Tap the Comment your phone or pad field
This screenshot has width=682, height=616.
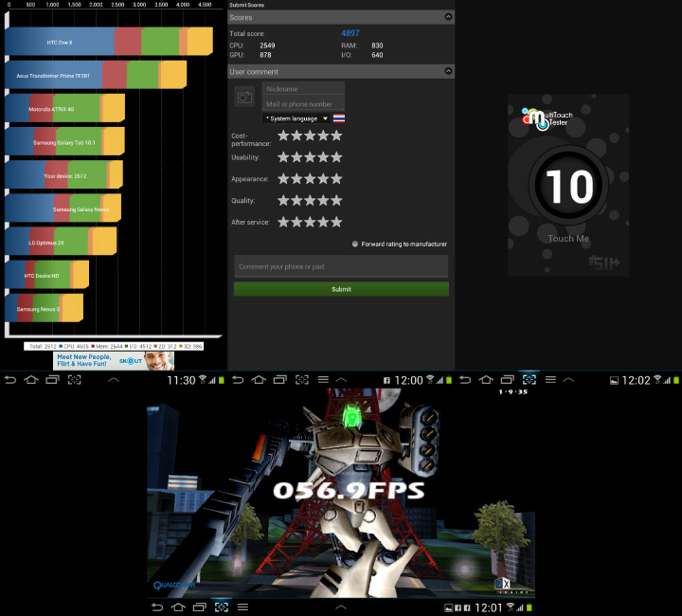point(341,266)
